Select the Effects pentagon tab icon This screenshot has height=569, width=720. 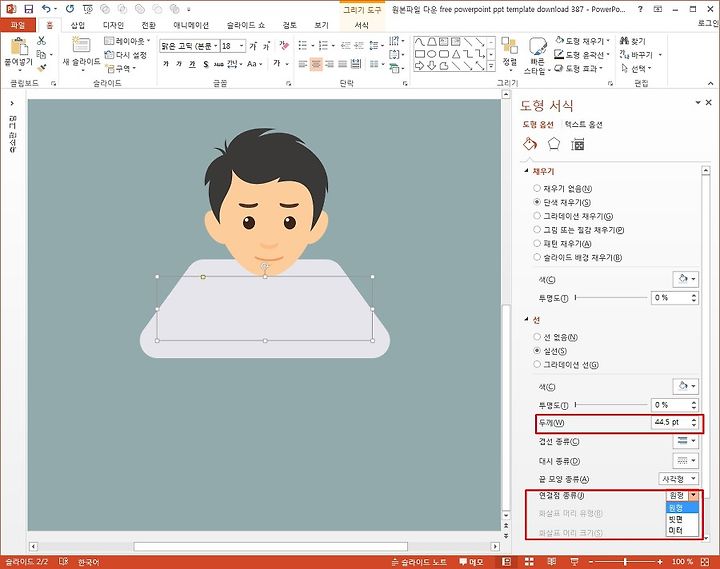(554, 145)
